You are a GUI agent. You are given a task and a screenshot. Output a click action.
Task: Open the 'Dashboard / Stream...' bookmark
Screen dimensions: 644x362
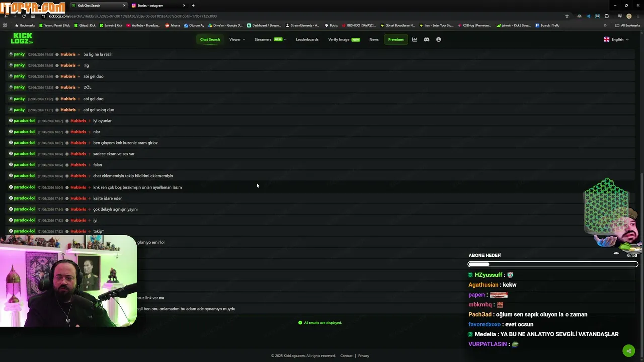[x=264, y=25]
